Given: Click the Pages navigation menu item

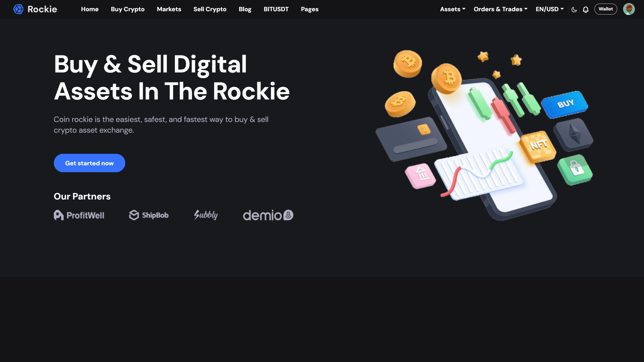Looking at the screenshot, I should (x=309, y=9).
